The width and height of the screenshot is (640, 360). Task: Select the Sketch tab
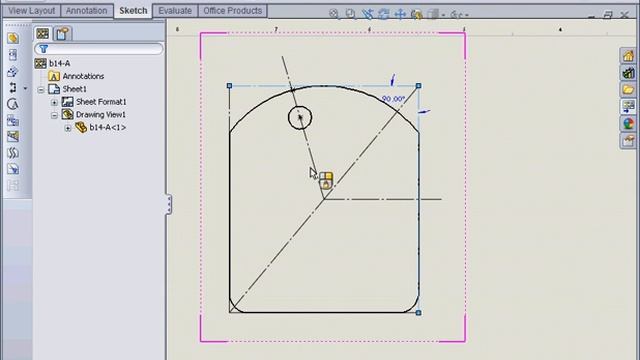coord(133,11)
